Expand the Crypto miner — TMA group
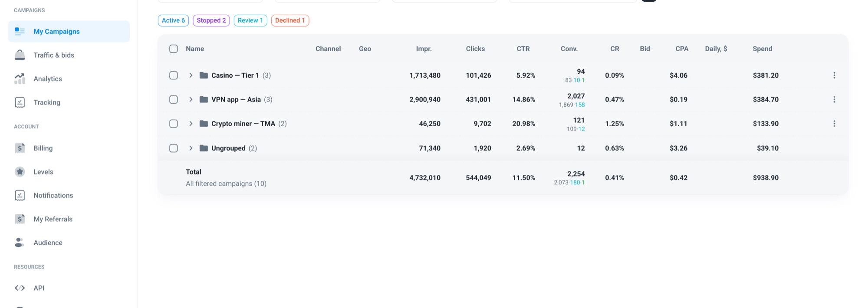 (191, 124)
